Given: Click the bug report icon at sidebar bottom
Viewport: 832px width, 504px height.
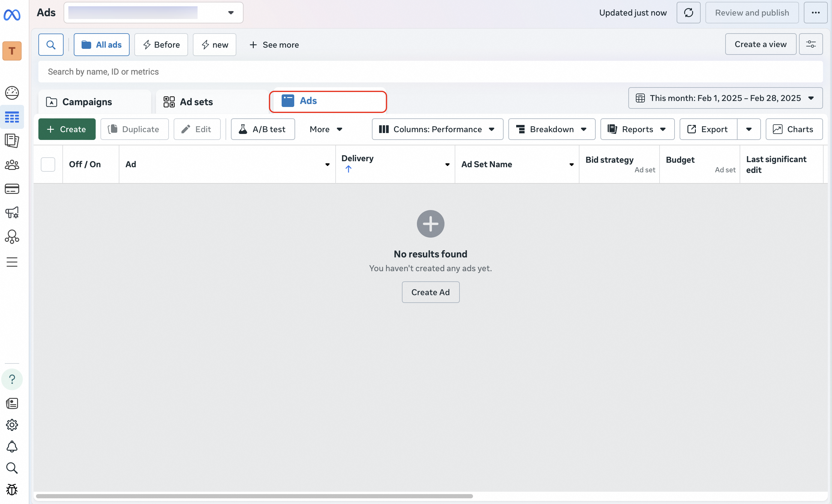Looking at the screenshot, I should point(12,490).
